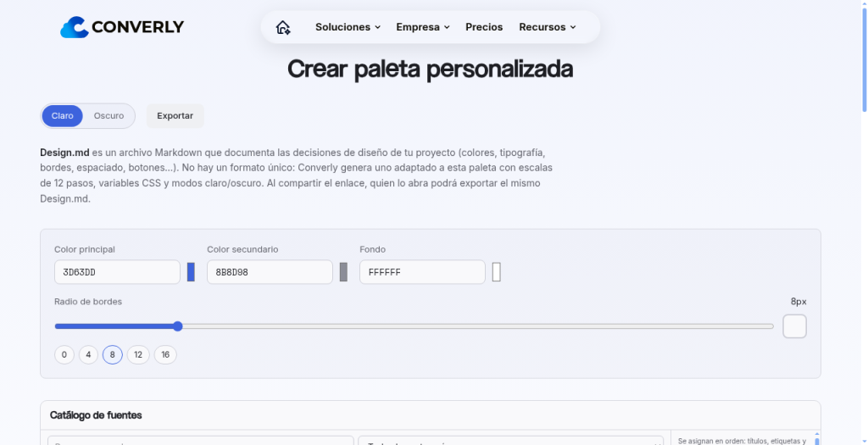
Task: Click the border radius preview square
Action: 794,326
